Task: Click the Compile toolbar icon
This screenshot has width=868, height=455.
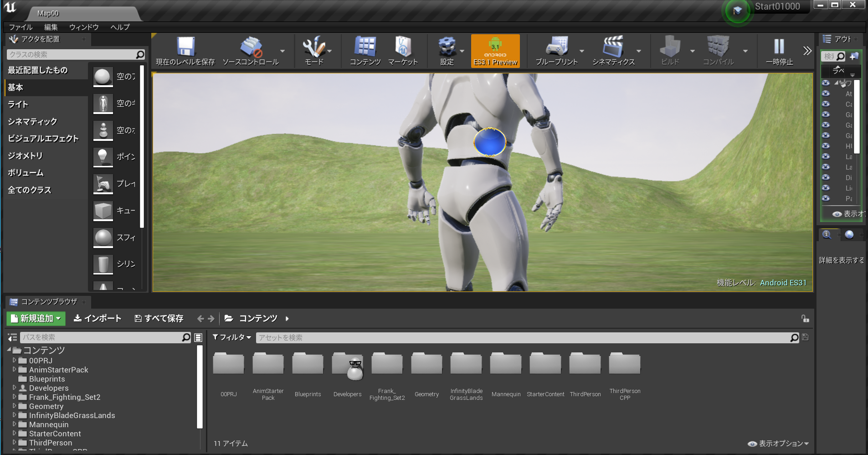Action: pos(718,47)
